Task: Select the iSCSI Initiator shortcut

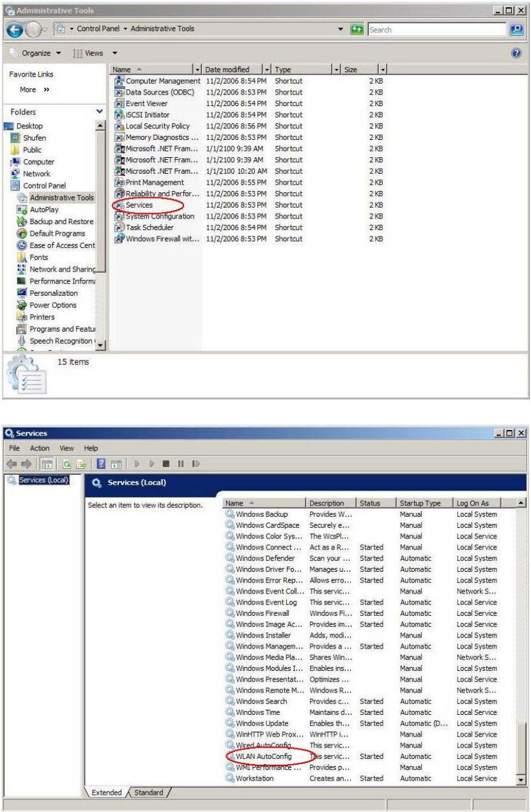Action: (x=142, y=115)
